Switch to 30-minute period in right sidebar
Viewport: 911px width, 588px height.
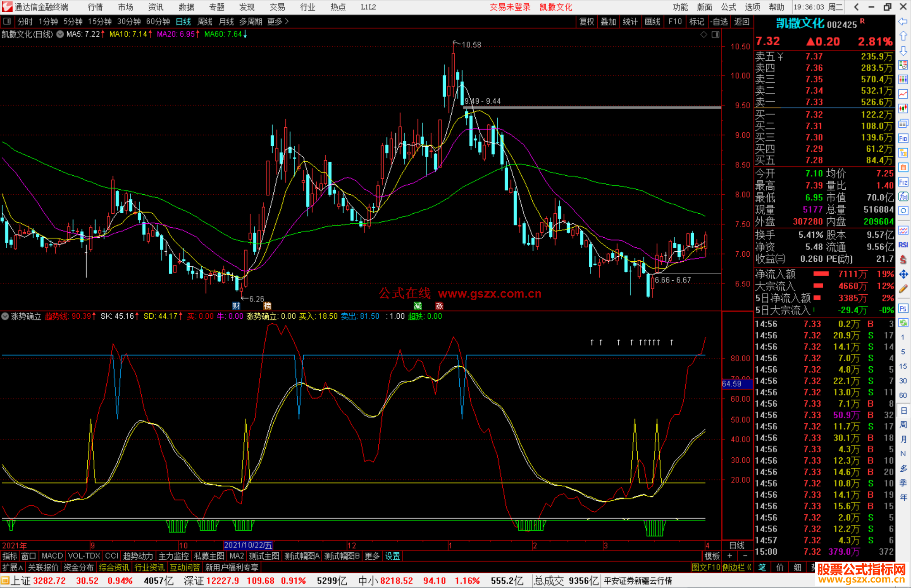(x=903, y=381)
